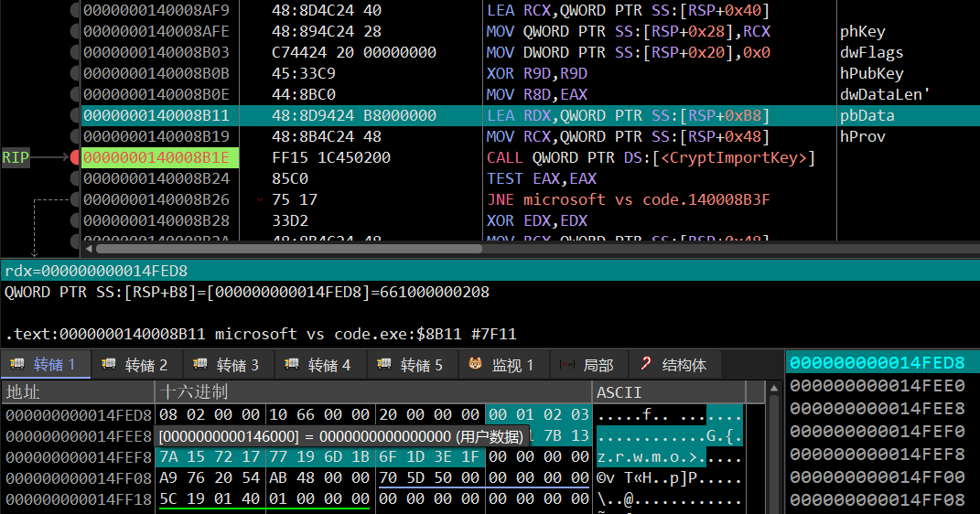This screenshot has width=980, height=514.
Task: Toggle breakpoint bullet at address 0000000140008B28
Action: click(x=75, y=220)
